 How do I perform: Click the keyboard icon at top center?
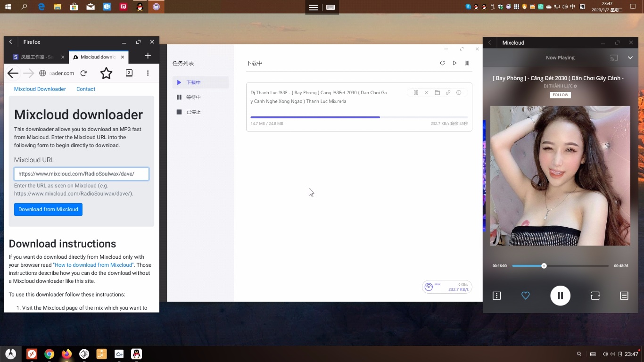(x=330, y=7)
